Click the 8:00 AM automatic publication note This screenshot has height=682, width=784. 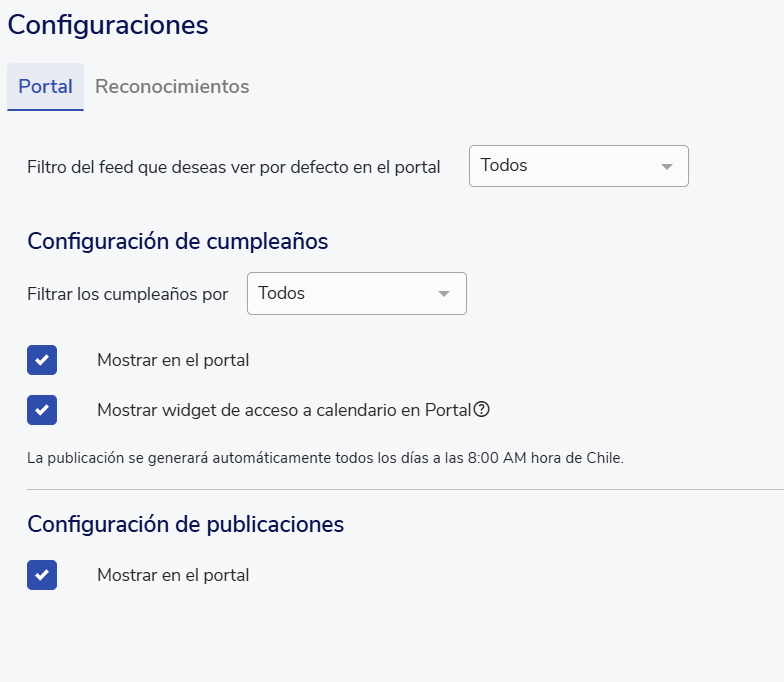tap(325, 458)
